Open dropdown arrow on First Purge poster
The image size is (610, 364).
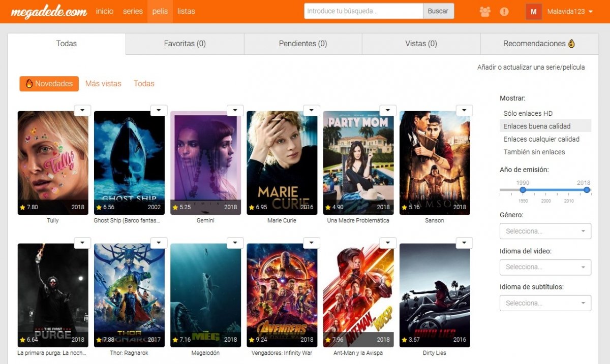click(82, 243)
